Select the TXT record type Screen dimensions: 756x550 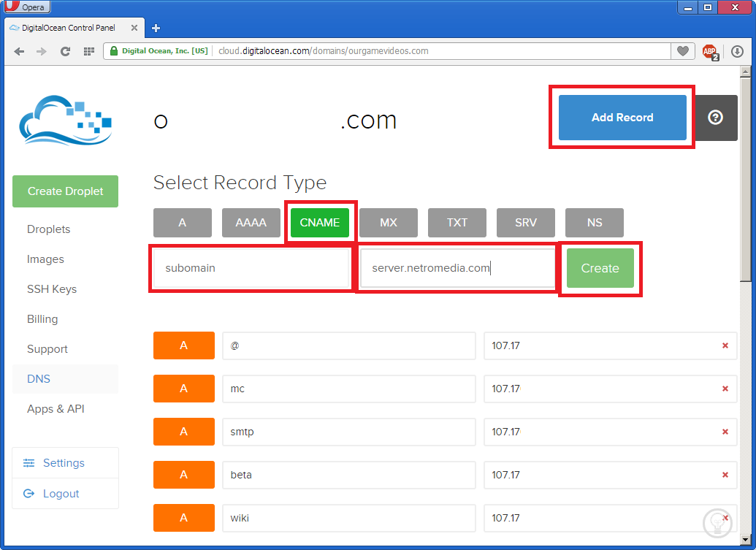pyautogui.click(x=457, y=223)
